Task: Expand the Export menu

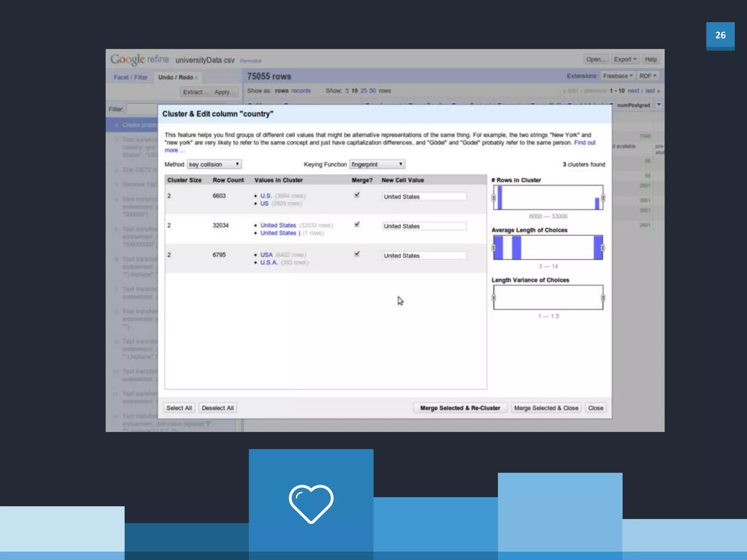Action: [x=624, y=59]
